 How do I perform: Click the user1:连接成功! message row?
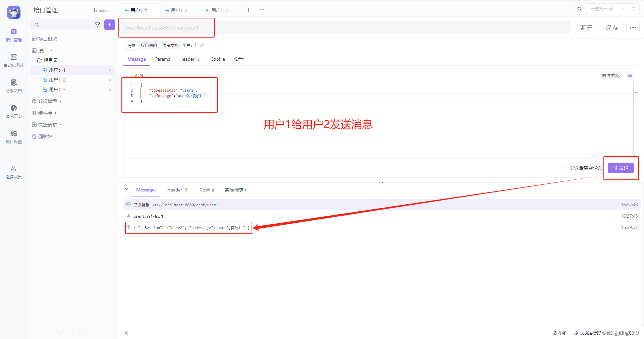click(x=382, y=216)
